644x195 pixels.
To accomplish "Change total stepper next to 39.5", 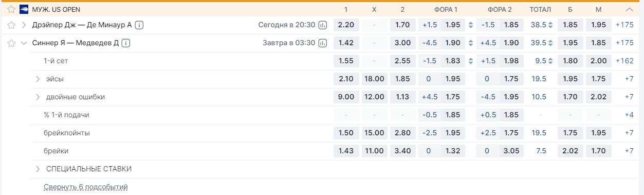I will (551, 43).
